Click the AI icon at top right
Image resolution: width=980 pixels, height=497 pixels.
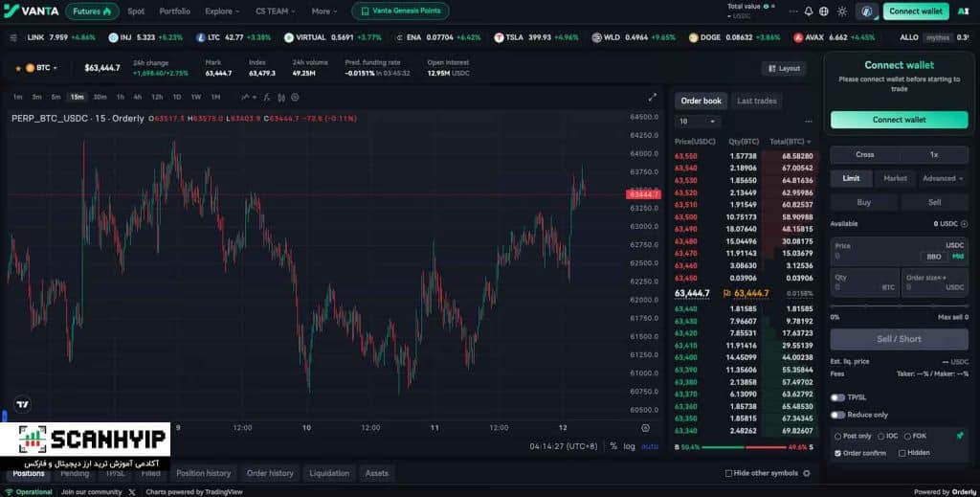[x=963, y=11]
